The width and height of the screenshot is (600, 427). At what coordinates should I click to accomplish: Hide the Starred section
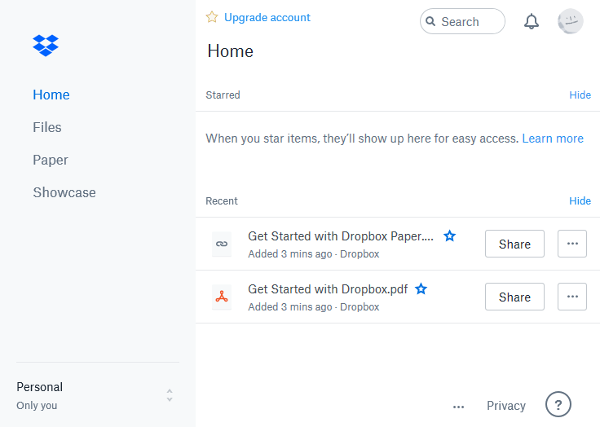coord(580,95)
